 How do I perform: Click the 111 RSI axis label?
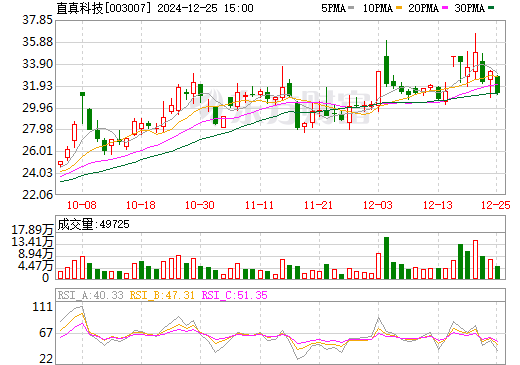43,307
